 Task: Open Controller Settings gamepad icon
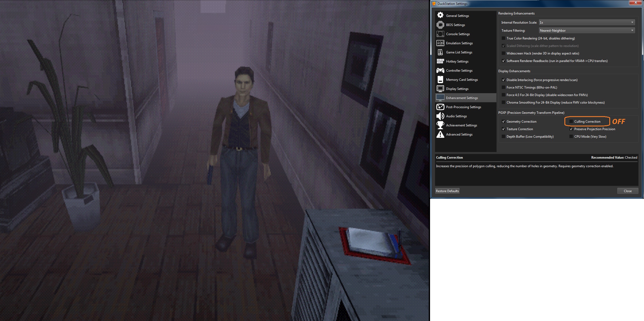click(x=440, y=70)
